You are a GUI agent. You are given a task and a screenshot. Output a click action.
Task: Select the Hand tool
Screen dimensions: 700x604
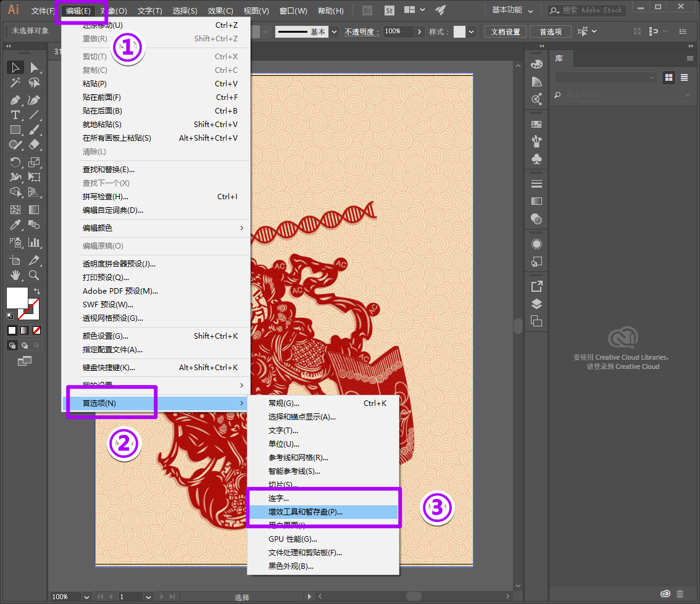15,275
